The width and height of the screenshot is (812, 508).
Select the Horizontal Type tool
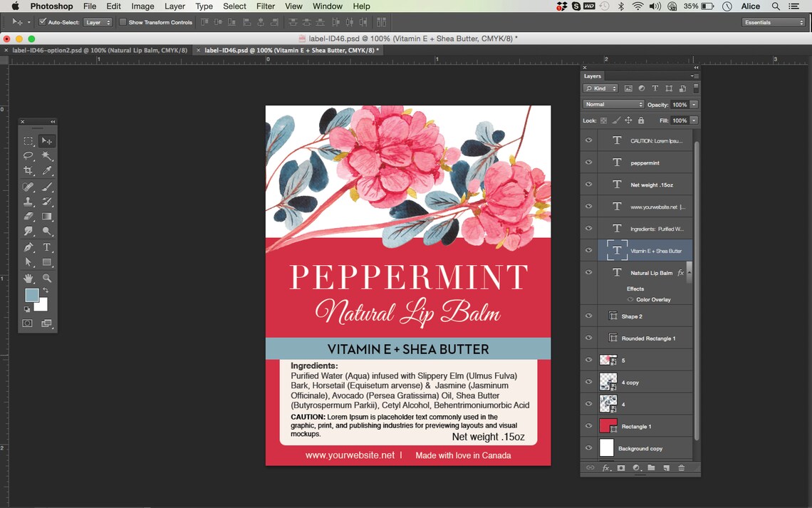pyautogui.click(x=46, y=249)
